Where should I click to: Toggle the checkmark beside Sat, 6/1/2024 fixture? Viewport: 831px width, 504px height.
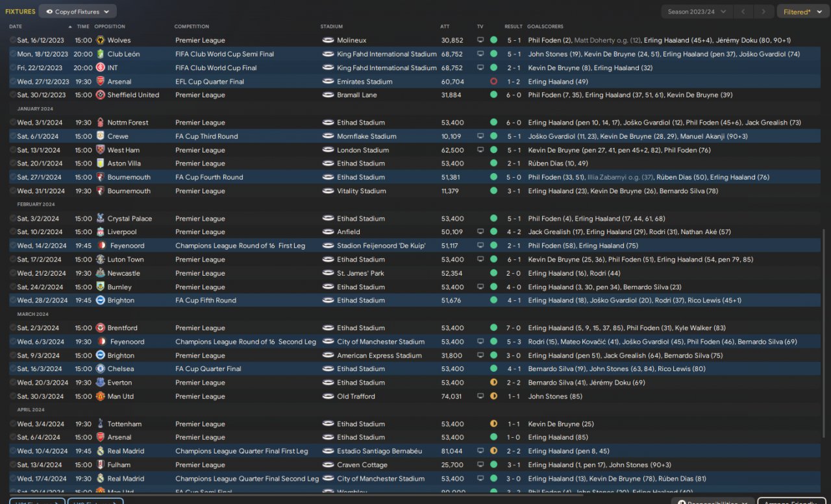tap(13, 136)
